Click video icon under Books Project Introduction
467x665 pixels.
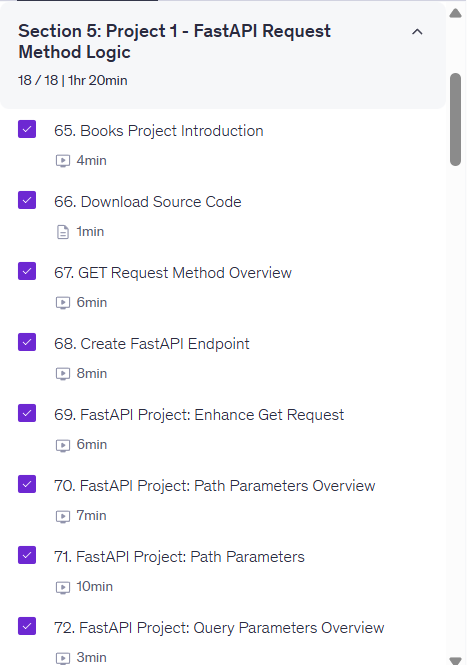pyautogui.click(x=63, y=161)
